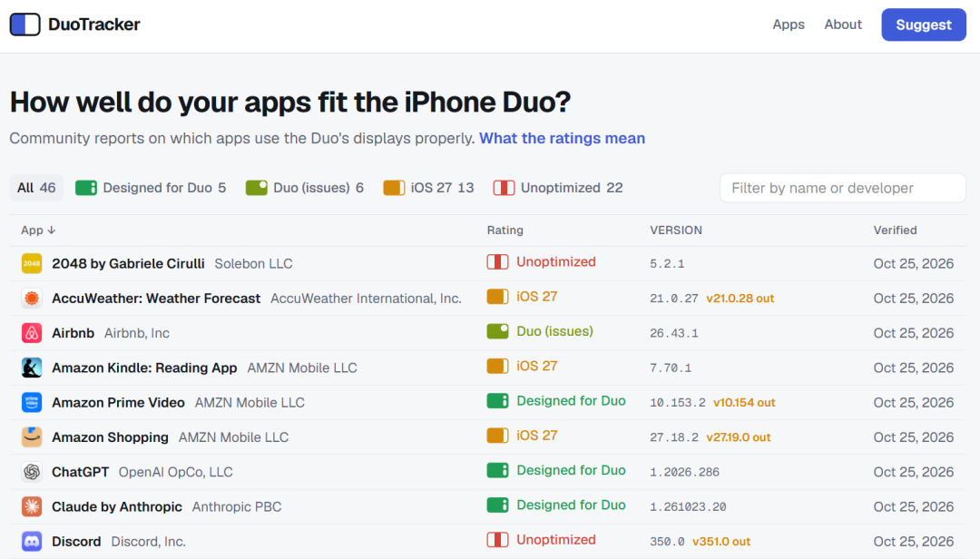Click Designed for Duo icon in Claude row
980x559 pixels.
pyautogui.click(x=497, y=505)
